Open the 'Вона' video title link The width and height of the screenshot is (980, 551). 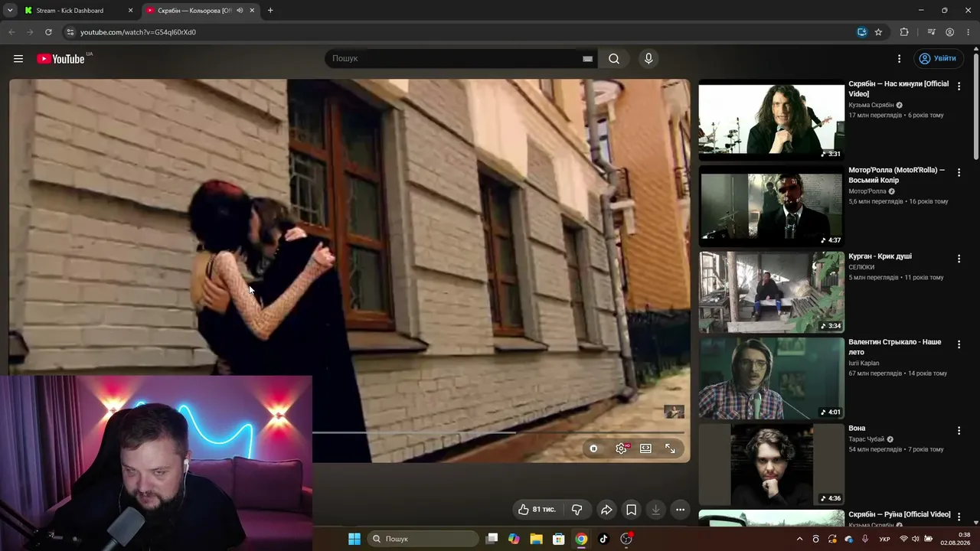pos(857,429)
